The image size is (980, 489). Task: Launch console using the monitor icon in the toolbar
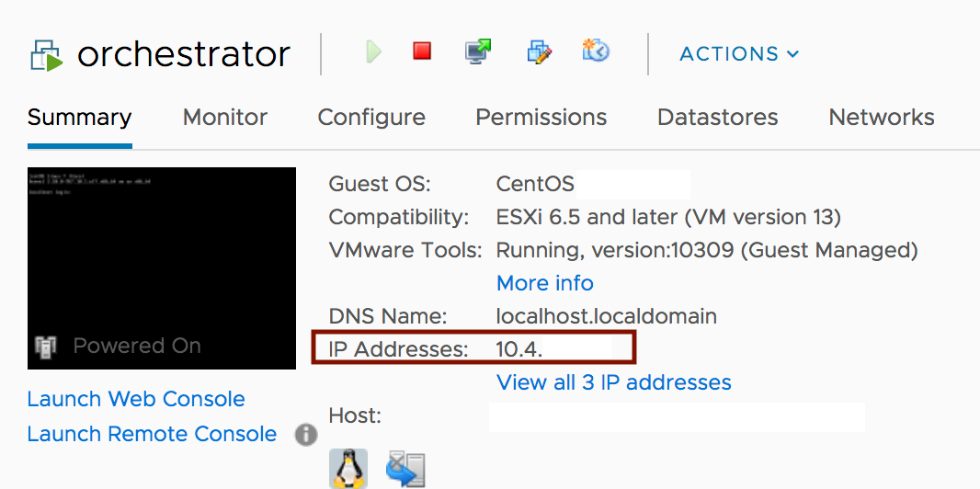(x=478, y=51)
